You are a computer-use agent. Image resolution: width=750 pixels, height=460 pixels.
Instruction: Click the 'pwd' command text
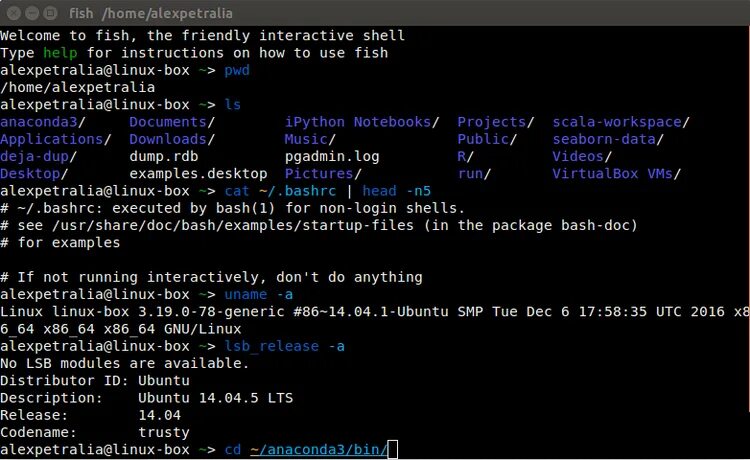point(237,70)
